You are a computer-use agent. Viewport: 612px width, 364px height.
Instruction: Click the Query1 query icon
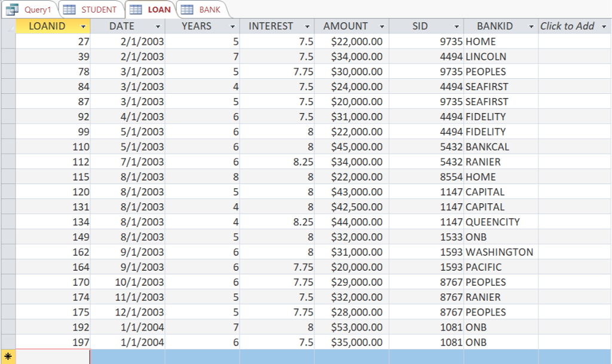coord(13,10)
